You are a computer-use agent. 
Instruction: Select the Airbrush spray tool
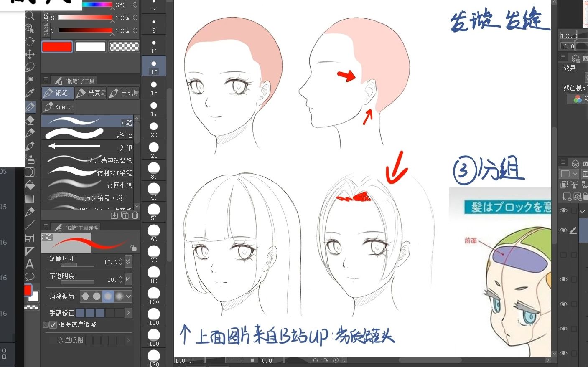[x=30, y=159]
